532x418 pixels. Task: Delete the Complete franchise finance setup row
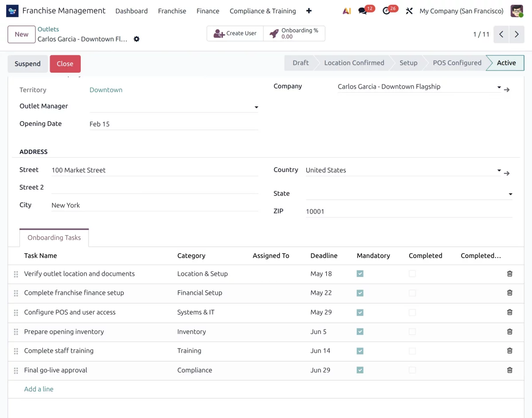(510, 293)
